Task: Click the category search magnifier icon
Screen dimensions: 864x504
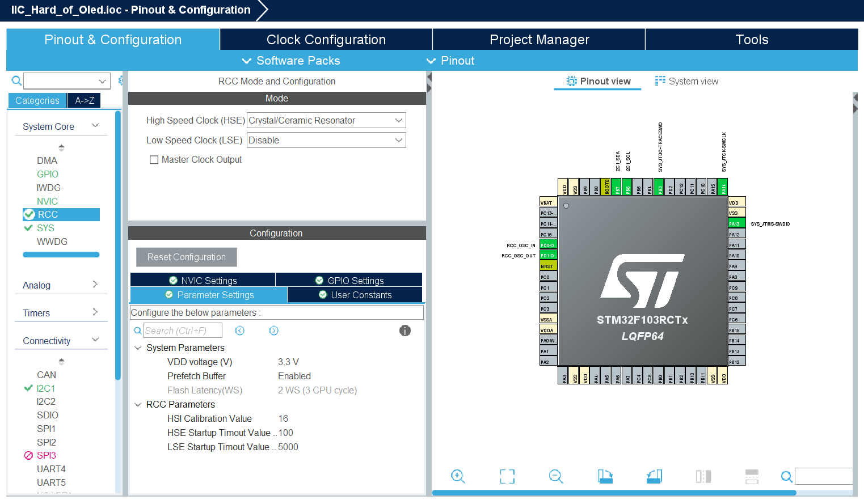Action: [16, 81]
